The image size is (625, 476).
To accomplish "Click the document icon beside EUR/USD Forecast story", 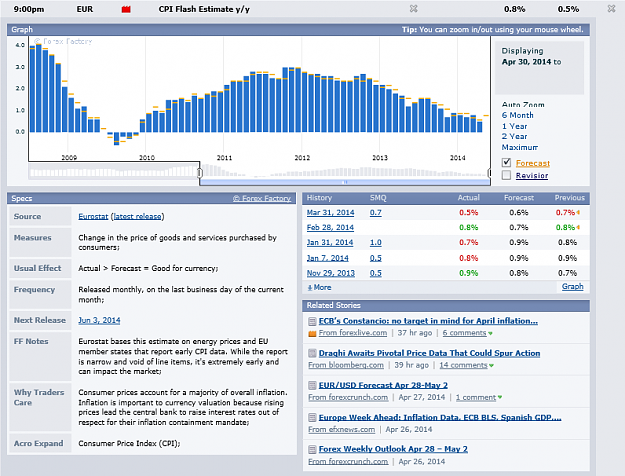I will (312, 385).
